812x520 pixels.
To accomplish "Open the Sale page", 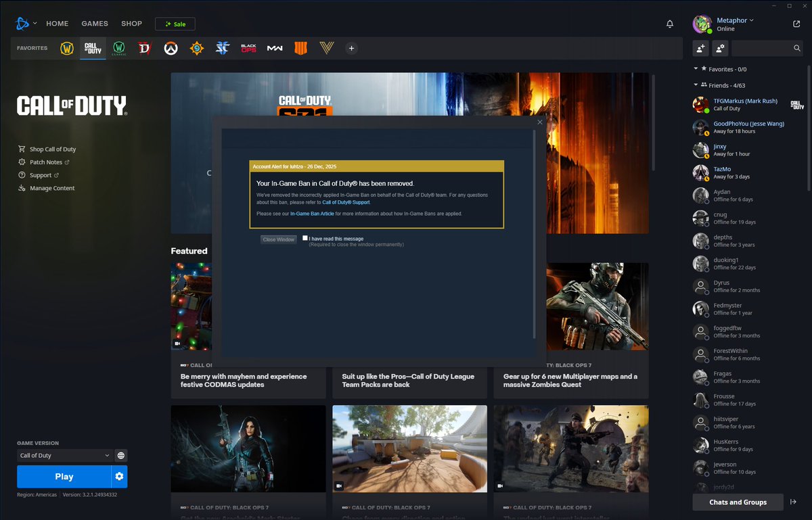I will 175,24.
